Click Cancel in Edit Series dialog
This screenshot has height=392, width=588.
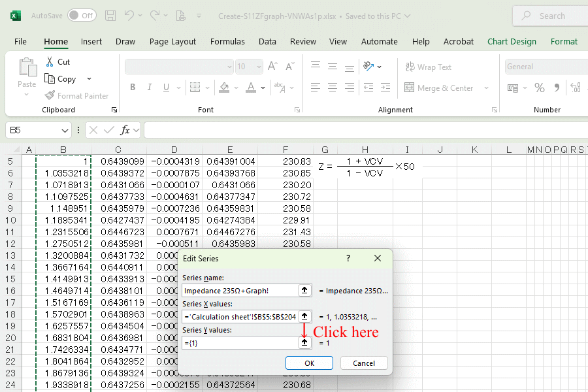[364, 363]
